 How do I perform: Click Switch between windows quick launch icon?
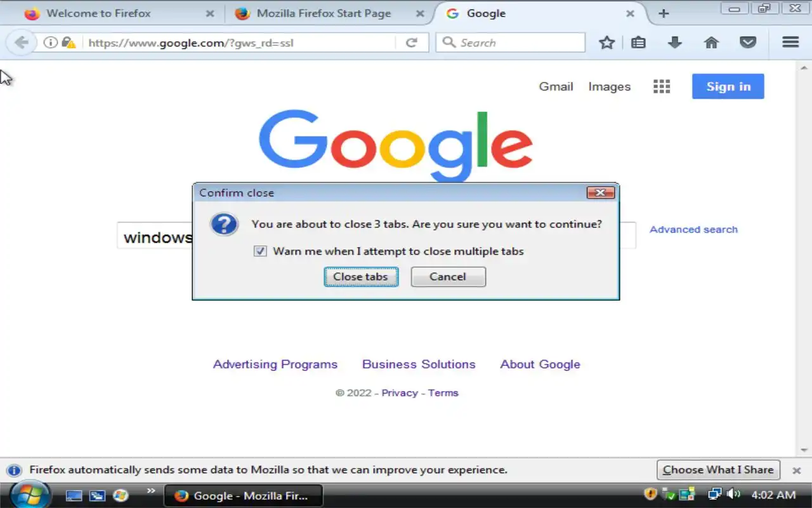pyautogui.click(x=97, y=495)
